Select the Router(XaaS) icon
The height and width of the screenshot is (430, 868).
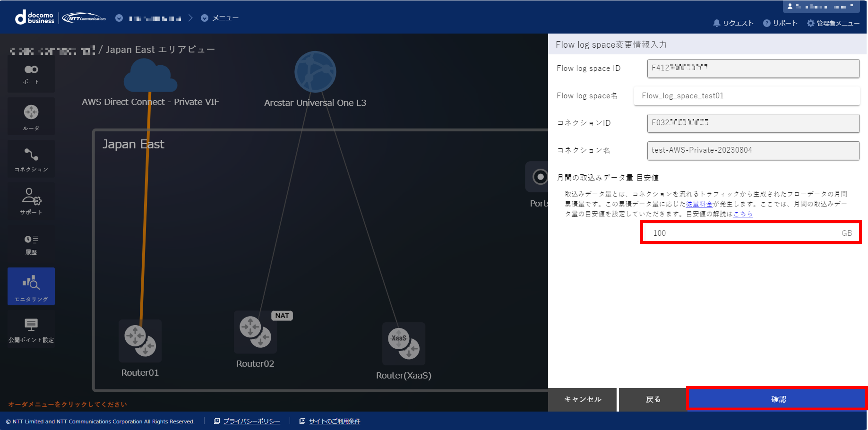click(x=404, y=344)
